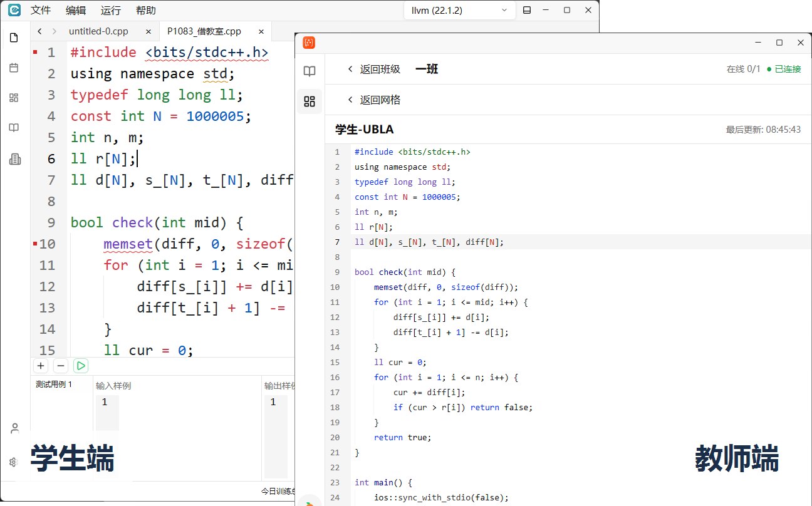Select 测试用例 1 in the list
812x506 pixels.
pos(54,385)
